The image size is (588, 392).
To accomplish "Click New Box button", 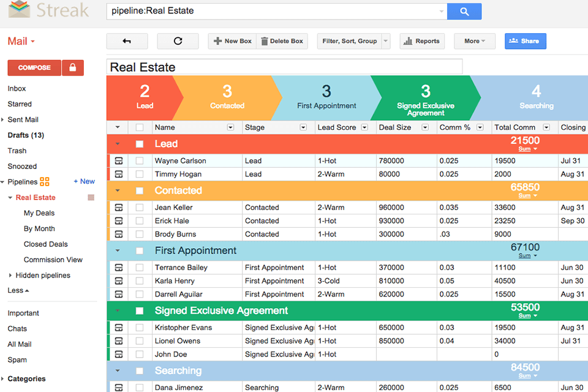I will tap(233, 41).
